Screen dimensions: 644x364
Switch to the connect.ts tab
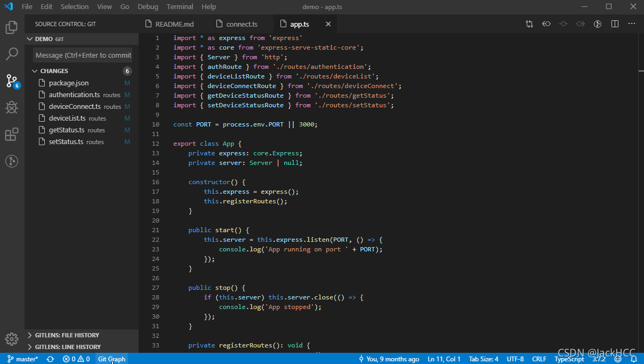click(x=241, y=24)
